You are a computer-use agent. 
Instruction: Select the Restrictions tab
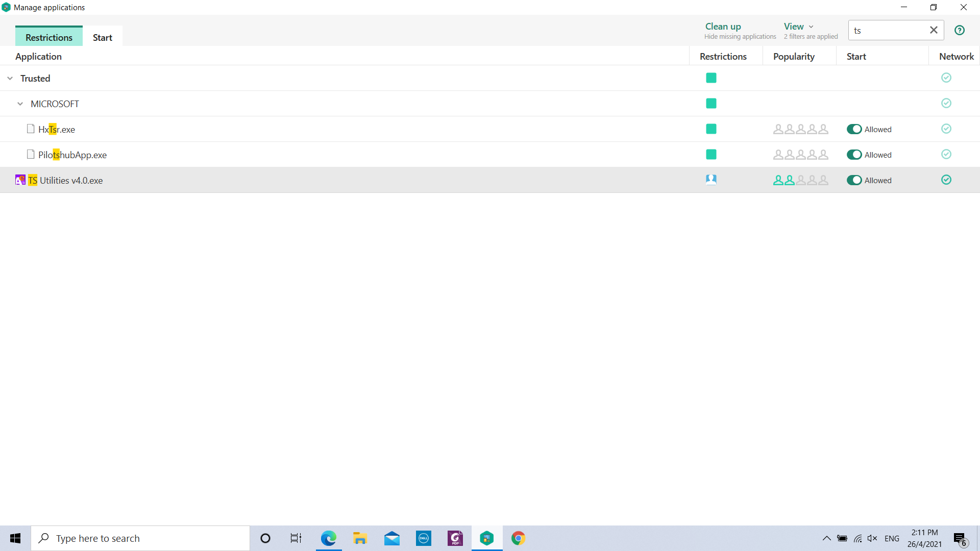(49, 37)
